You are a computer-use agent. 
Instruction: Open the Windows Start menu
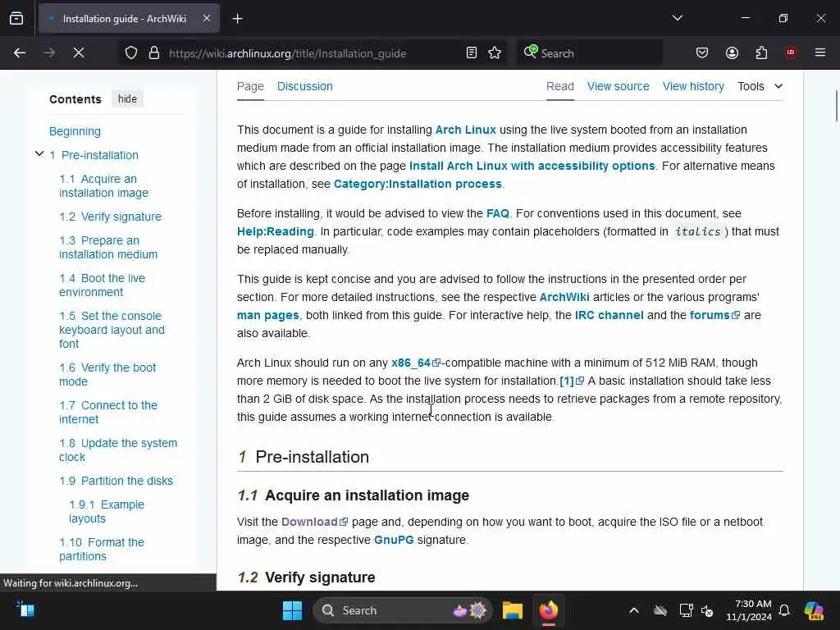292,610
